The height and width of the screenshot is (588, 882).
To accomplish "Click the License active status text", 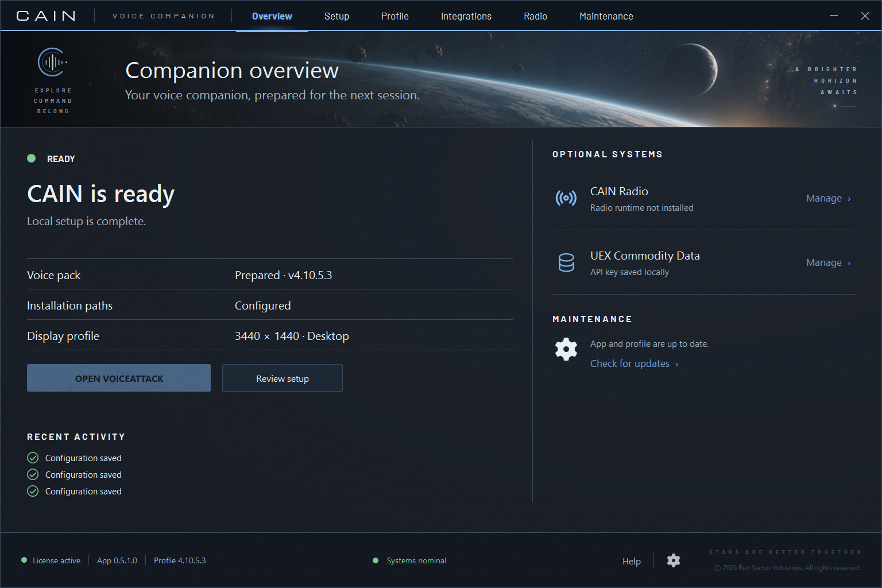I will click(x=56, y=560).
